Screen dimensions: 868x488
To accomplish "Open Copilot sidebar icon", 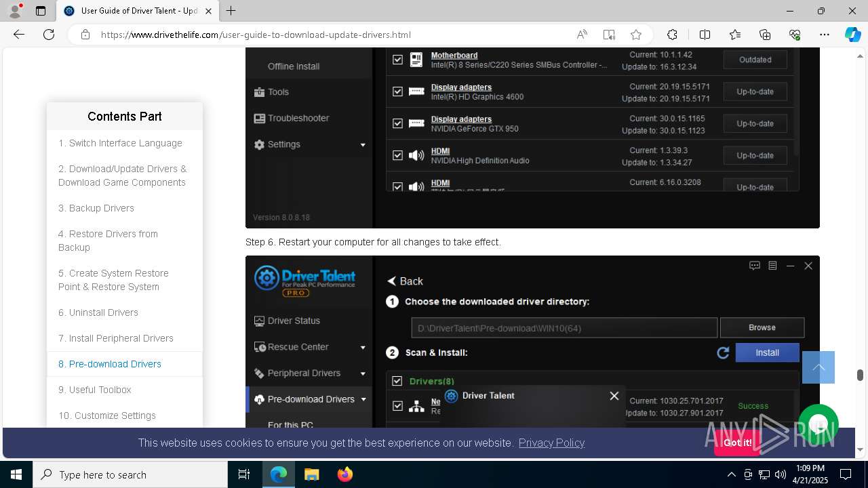I will 852,35.
